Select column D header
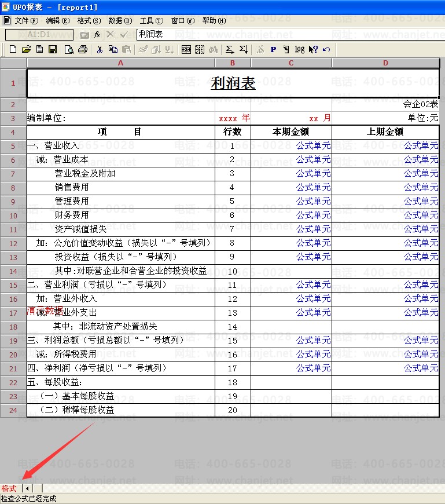Image resolution: width=445 pixels, height=504 pixels. coord(385,63)
